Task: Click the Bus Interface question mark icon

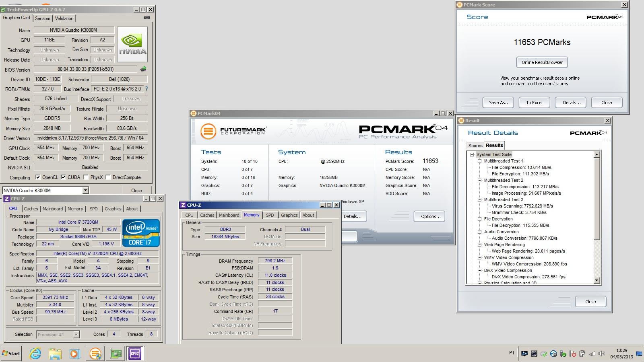Action: tap(146, 89)
